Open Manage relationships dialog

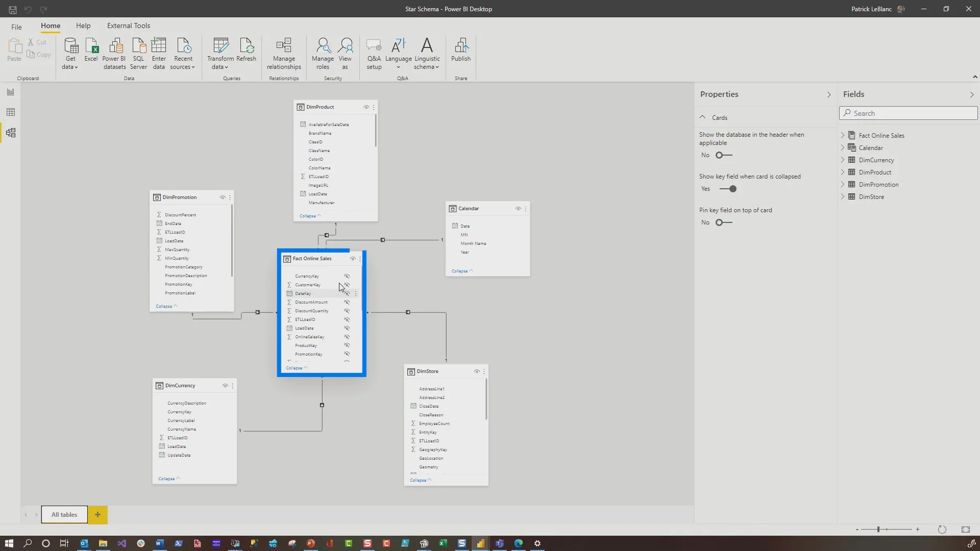[284, 54]
